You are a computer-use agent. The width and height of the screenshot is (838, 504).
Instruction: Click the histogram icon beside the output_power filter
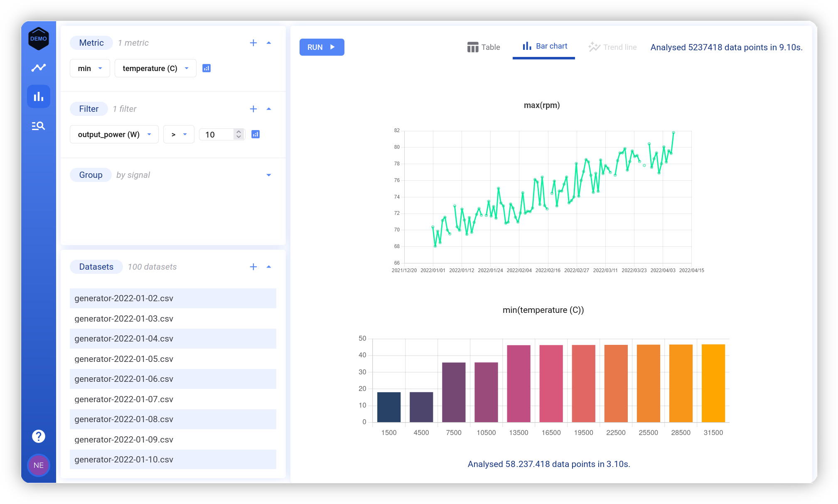pos(256,134)
